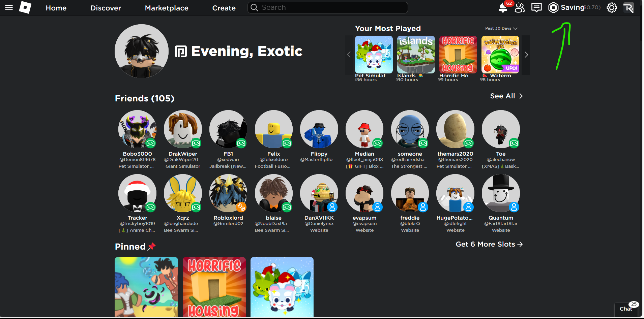Open Flippy's friend profile name
644x319 pixels.
click(319, 154)
